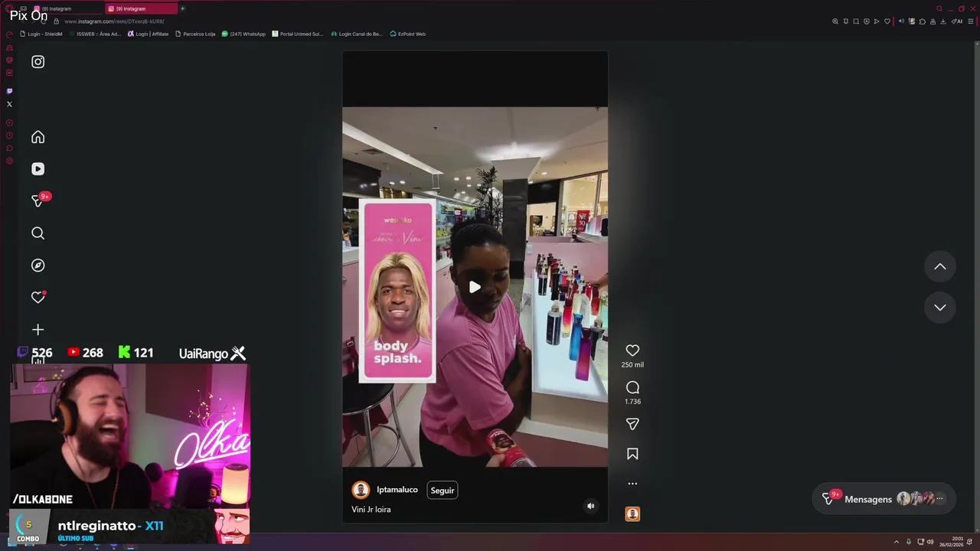This screenshot has height=551, width=980.
Task: Open the Parceiros Lojja bookmark
Action: [x=195, y=34]
